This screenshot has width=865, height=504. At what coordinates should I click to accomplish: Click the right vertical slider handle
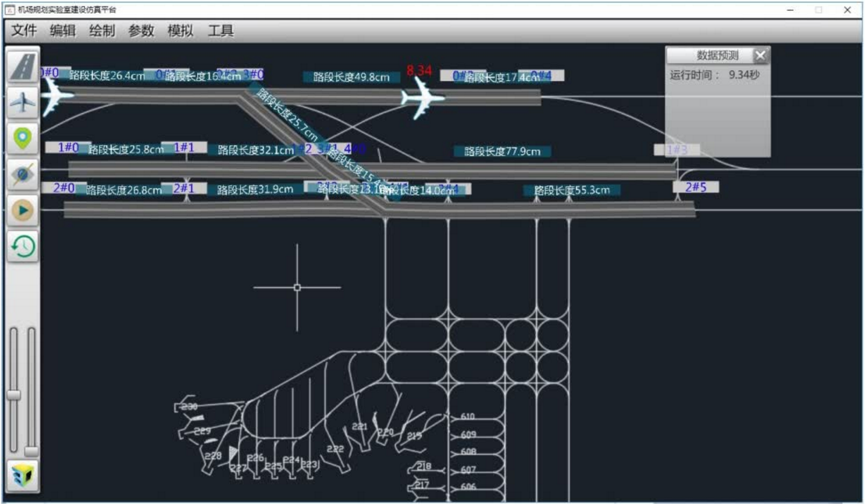(x=31, y=451)
